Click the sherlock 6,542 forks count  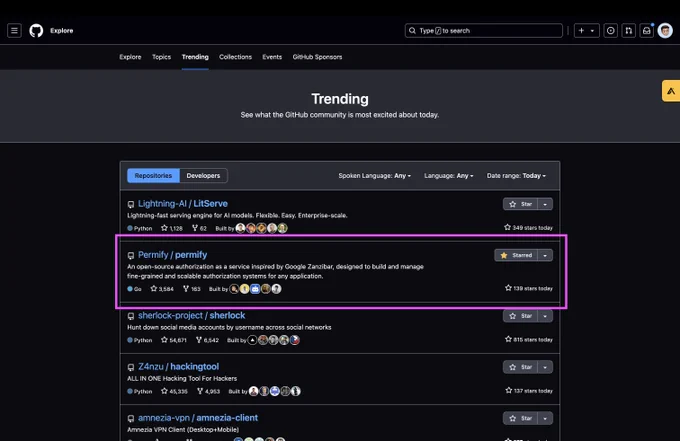pyautogui.click(x=207, y=340)
